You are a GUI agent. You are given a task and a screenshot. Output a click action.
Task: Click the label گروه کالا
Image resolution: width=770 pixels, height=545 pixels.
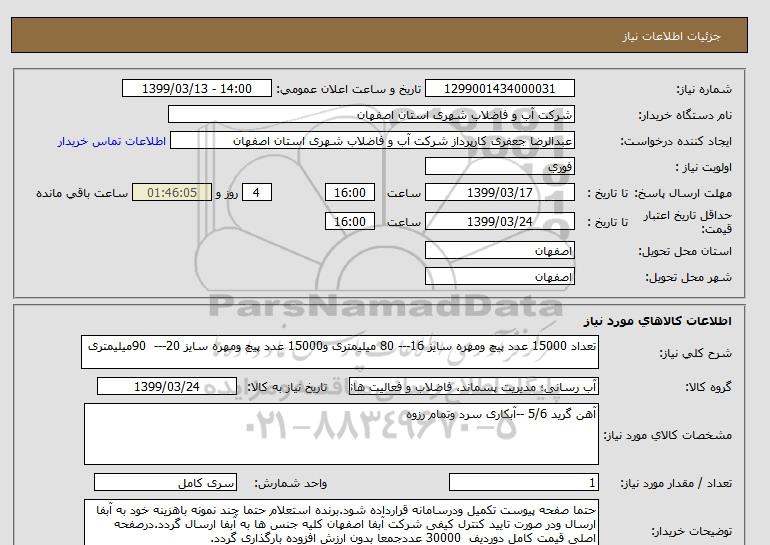(709, 387)
